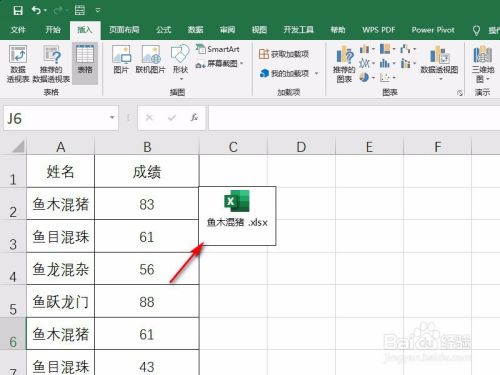The width and height of the screenshot is (500, 375).
Task: Insert a waterfall or stock chart
Action: pos(408,49)
